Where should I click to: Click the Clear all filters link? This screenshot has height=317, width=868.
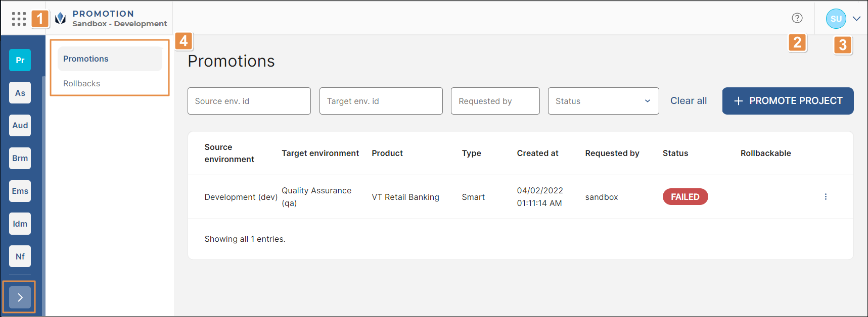688,101
